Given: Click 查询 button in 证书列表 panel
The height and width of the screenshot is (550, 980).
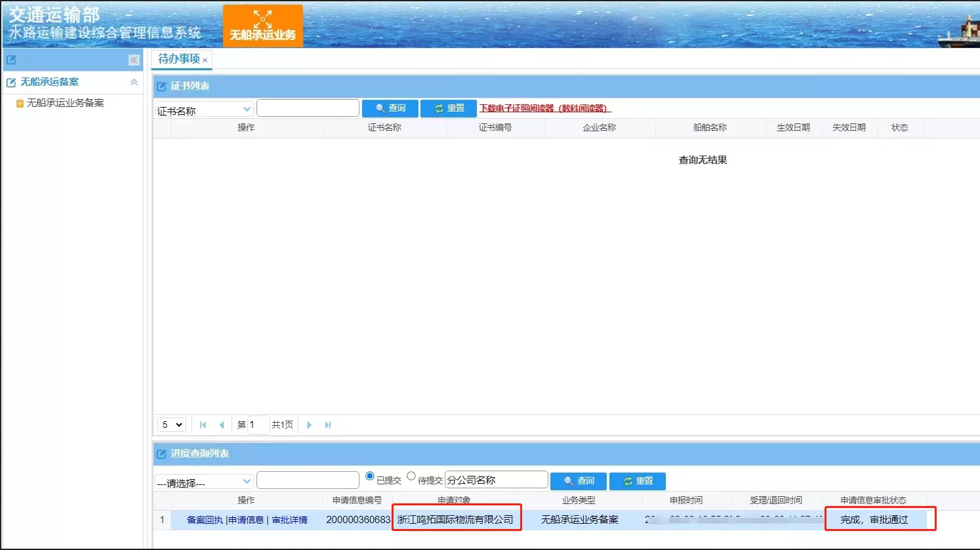Looking at the screenshot, I should pyautogui.click(x=390, y=108).
